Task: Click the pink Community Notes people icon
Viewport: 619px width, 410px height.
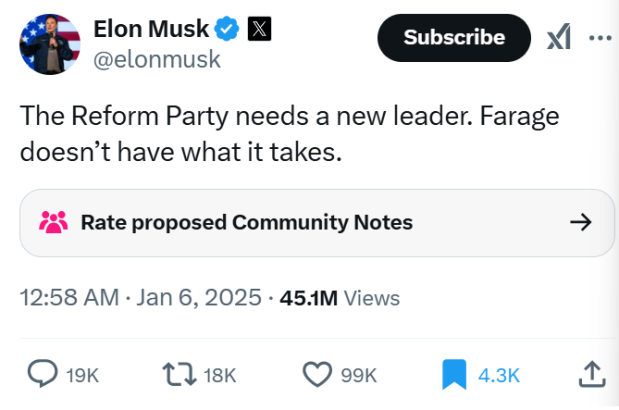Action: point(52,222)
